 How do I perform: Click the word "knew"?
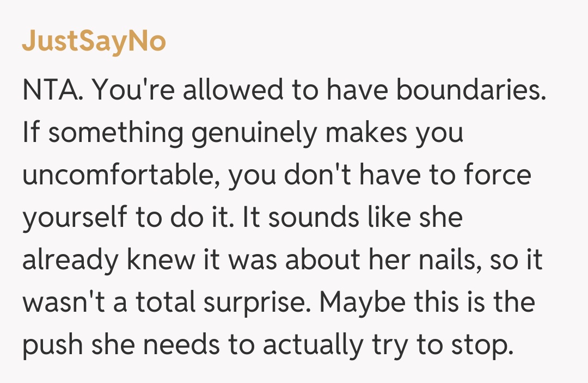[160, 261]
